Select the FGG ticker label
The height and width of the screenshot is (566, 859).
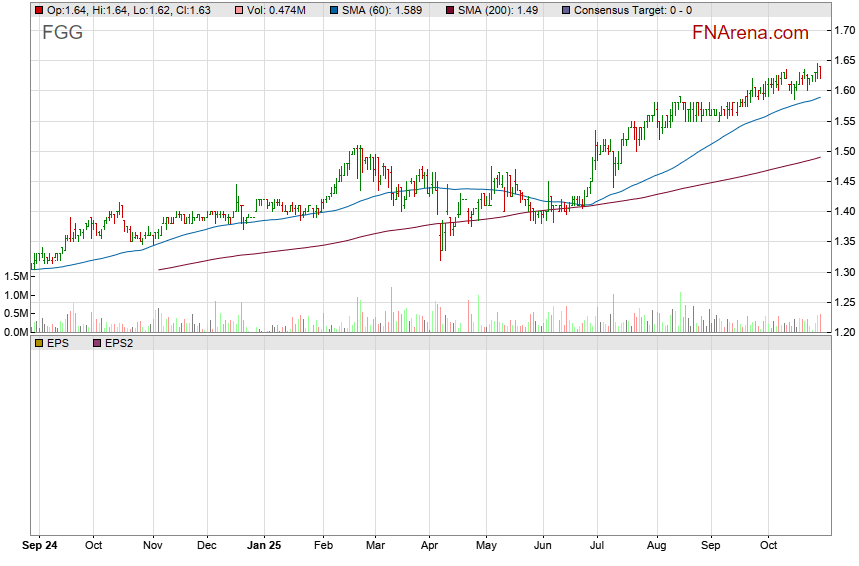pyautogui.click(x=62, y=33)
